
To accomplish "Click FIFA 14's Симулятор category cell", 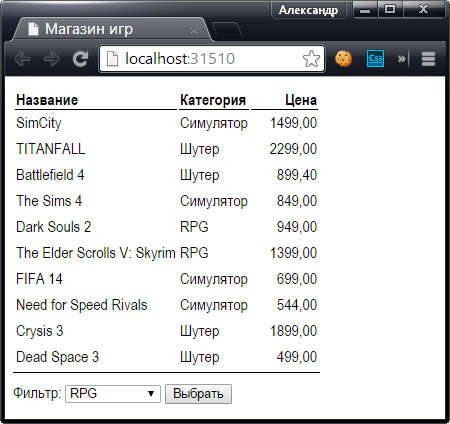I will click(x=214, y=279).
